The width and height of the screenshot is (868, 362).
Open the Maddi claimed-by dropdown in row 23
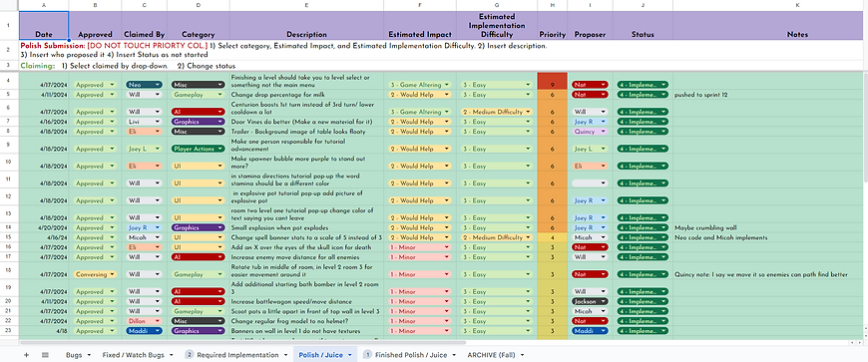point(144,331)
